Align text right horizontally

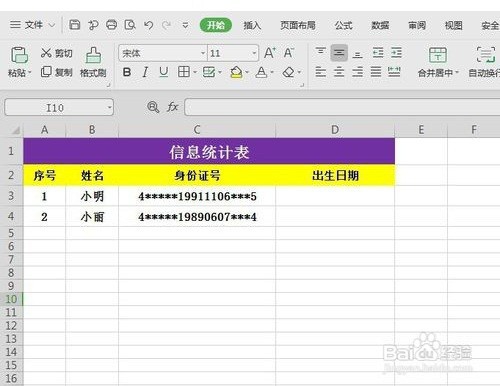357,72
